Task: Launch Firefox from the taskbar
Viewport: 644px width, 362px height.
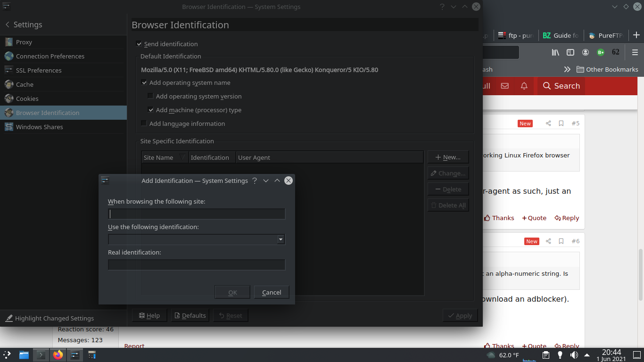Action: 58,355
